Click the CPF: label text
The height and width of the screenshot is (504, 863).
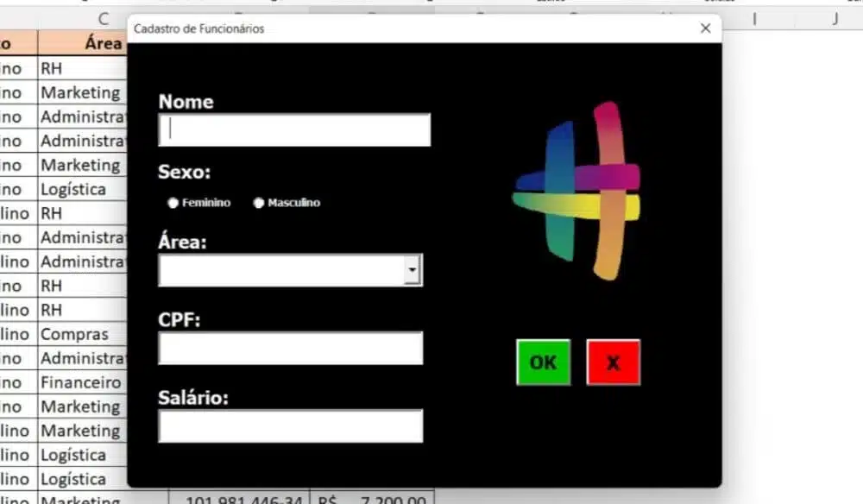(x=180, y=319)
